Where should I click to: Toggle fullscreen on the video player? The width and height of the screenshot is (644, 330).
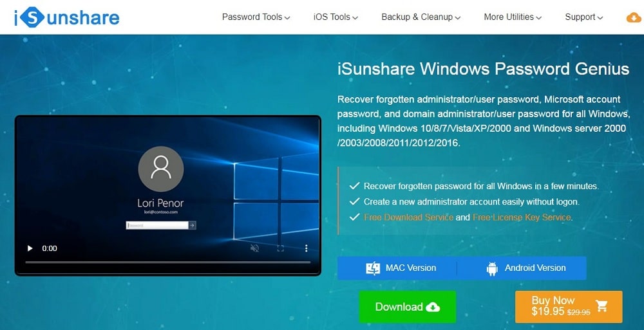coord(281,248)
